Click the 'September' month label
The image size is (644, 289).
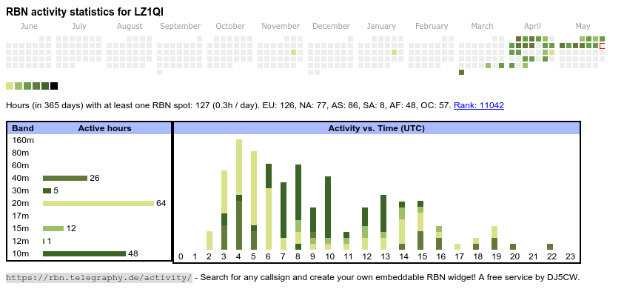181,26
